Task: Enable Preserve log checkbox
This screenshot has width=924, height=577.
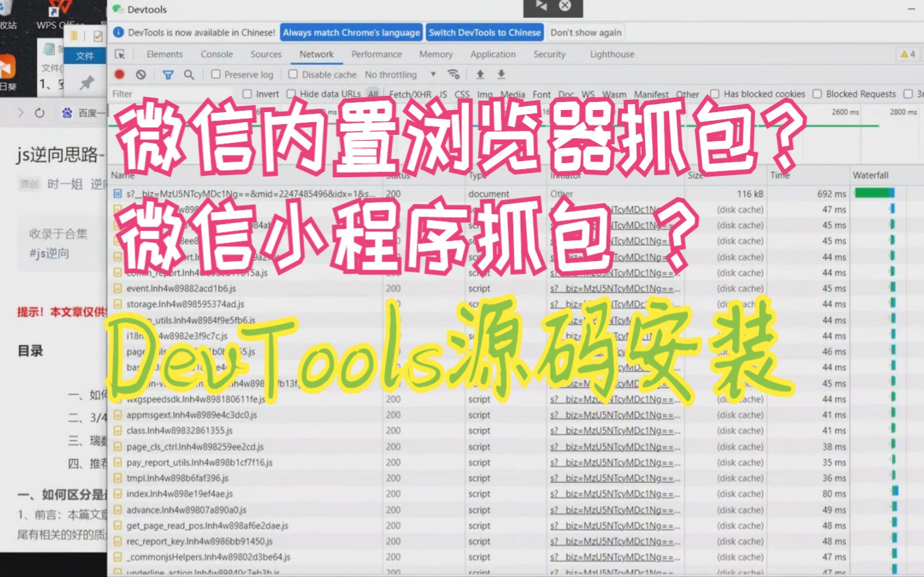Action: pyautogui.click(x=215, y=74)
